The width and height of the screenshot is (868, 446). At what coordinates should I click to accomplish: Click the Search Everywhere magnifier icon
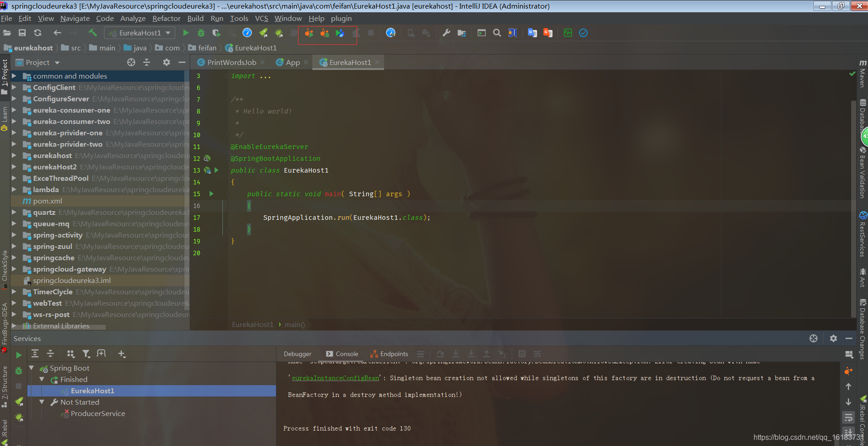[497, 33]
